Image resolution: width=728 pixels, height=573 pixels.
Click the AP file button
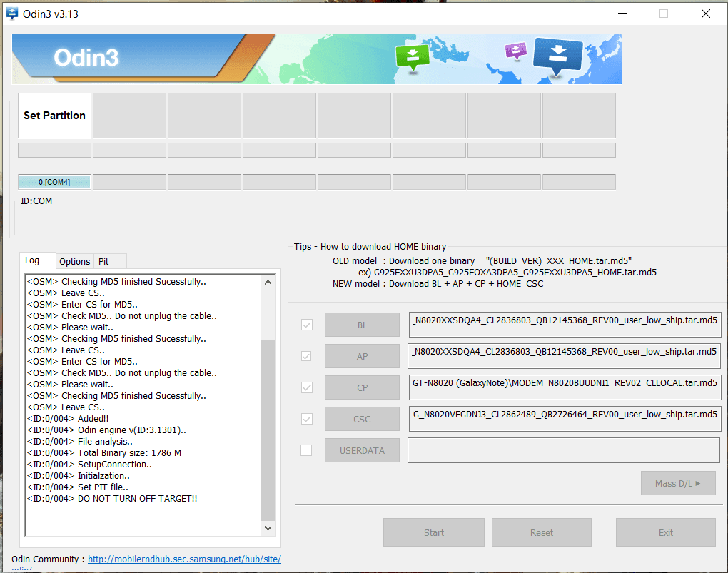(362, 356)
